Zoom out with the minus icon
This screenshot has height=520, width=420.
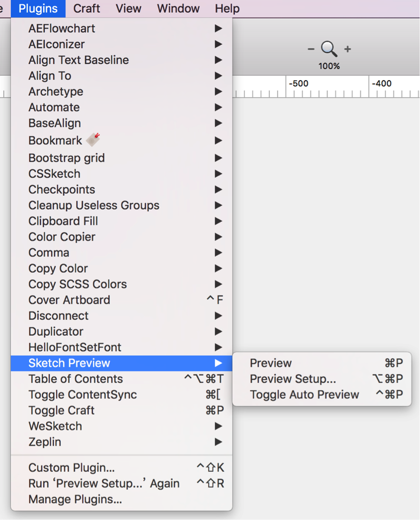coord(311,49)
